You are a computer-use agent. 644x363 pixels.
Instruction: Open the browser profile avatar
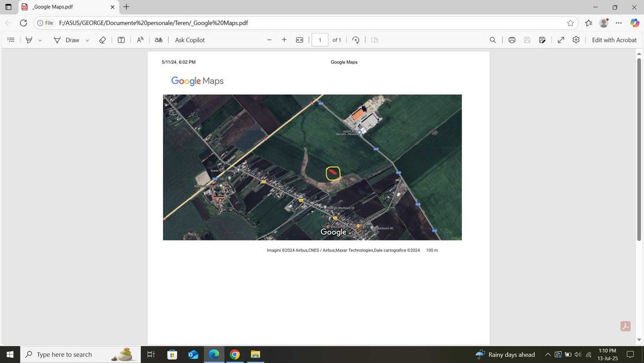604,23
